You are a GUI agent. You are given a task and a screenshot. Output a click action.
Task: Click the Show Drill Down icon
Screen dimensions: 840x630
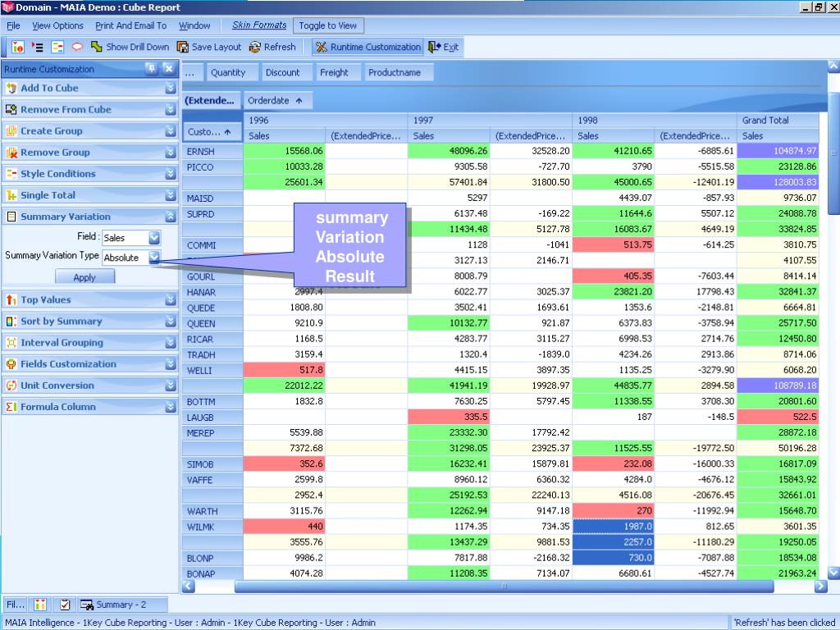point(97,48)
